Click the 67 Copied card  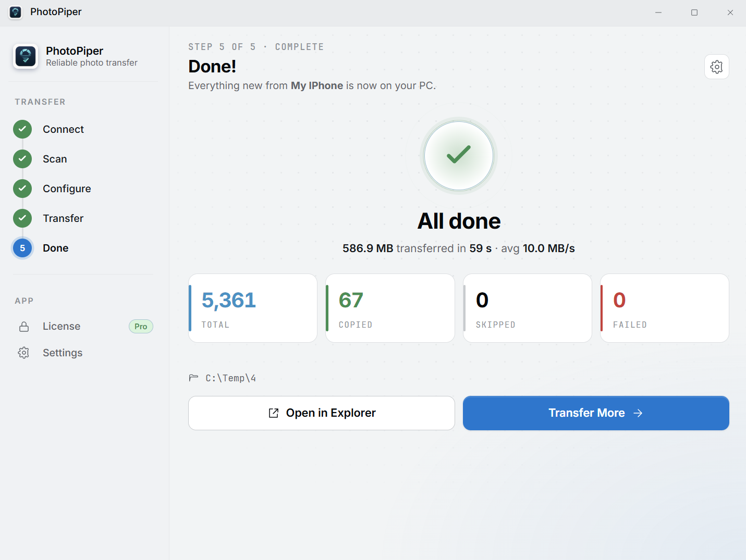coord(390,308)
